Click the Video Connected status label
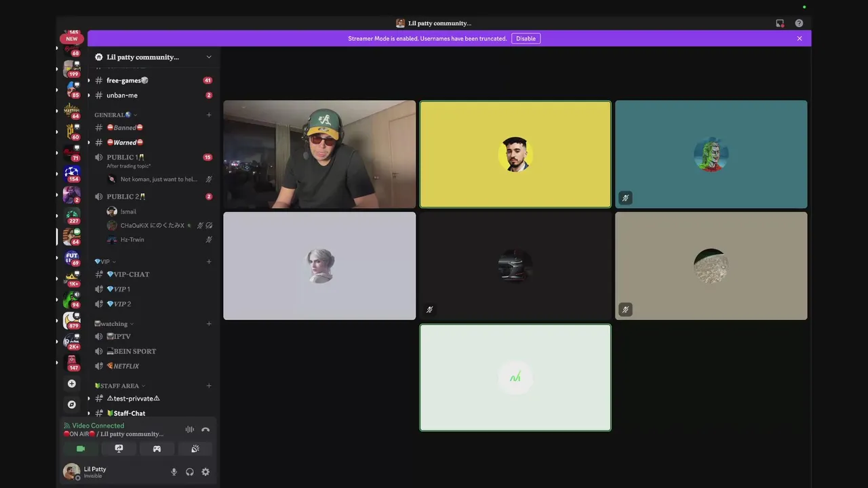The width and height of the screenshot is (868, 488). pyautogui.click(x=98, y=426)
